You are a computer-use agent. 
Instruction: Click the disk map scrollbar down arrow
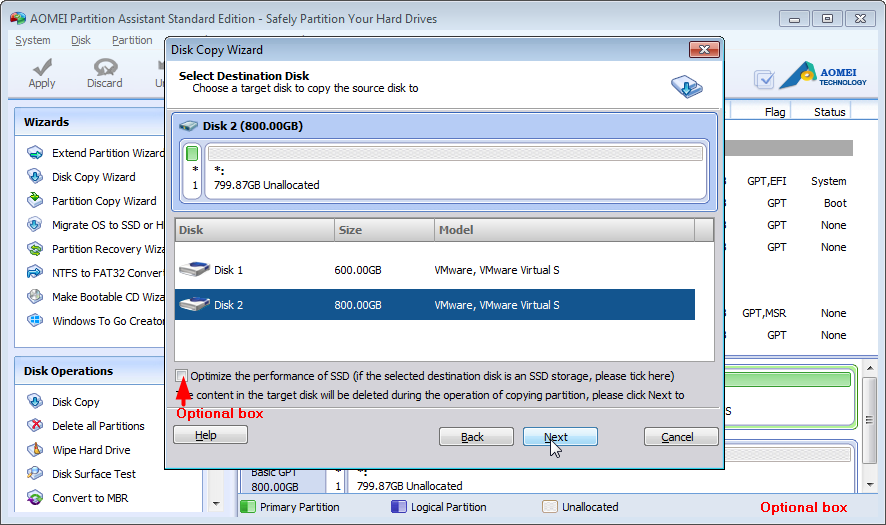[870, 485]
